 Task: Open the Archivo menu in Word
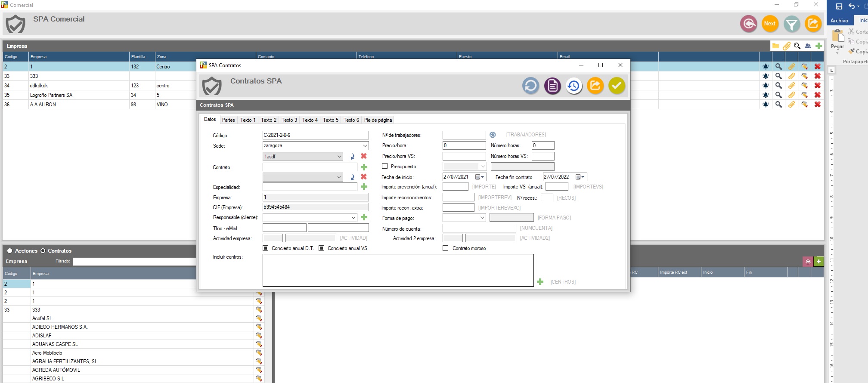point(839,20)
